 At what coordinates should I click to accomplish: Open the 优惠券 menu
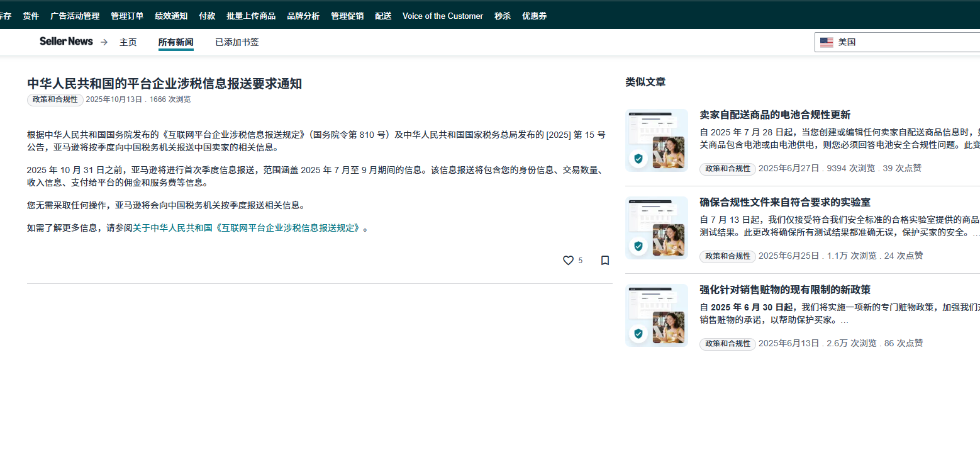(x=534, y=16)
